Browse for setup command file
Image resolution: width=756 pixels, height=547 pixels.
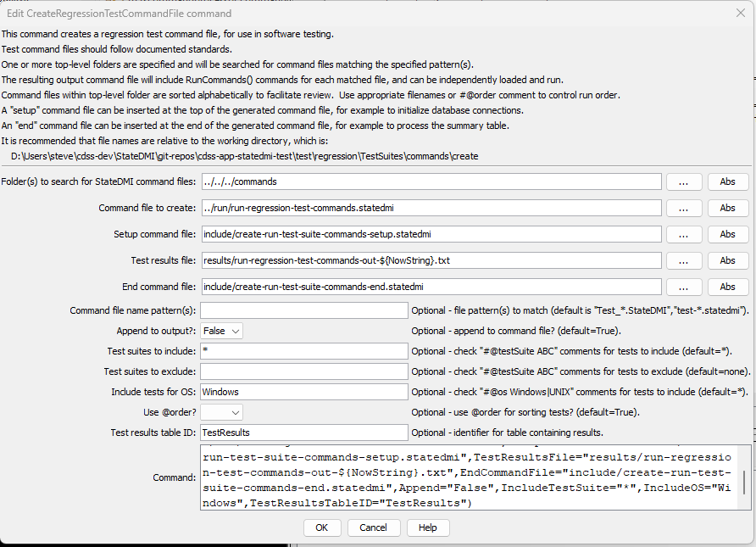tap(684, 234)
